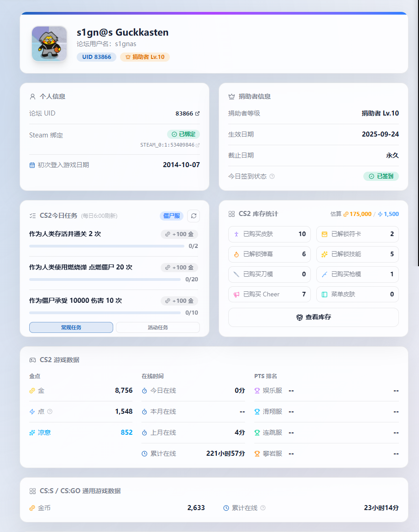This screenshot has width=419, height=532.
Task: Click the 221小时57分 total online value
Action: pos(225,453)
